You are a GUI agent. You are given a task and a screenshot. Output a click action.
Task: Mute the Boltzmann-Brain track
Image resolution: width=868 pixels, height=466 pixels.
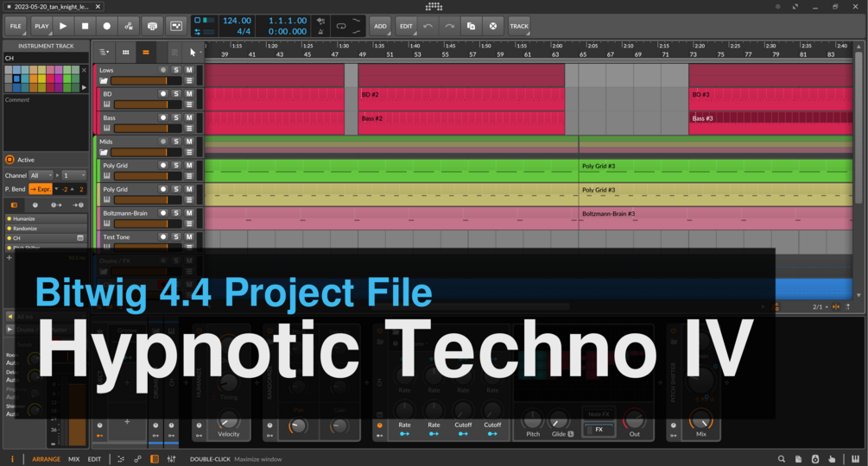[x=189, y=213]
